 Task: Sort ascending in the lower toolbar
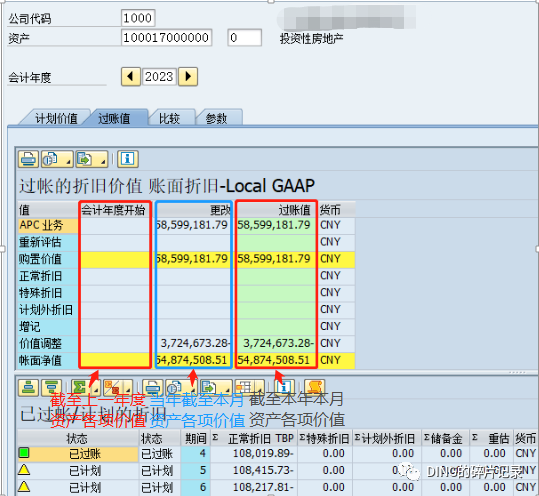pos(28,388)
